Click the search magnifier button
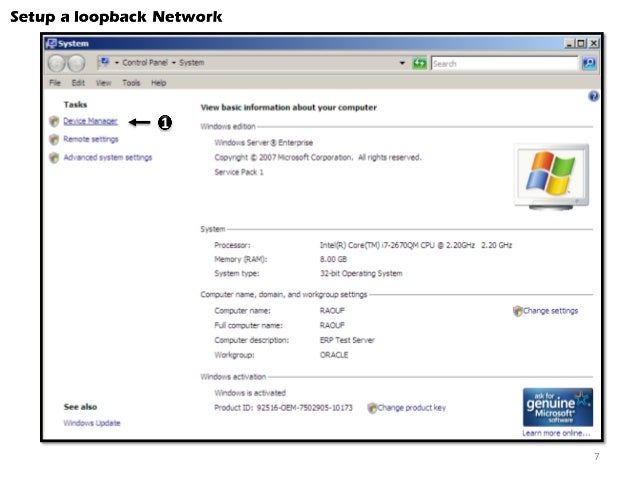The height and width of the screenshot is (479, 638). [589, 63]
